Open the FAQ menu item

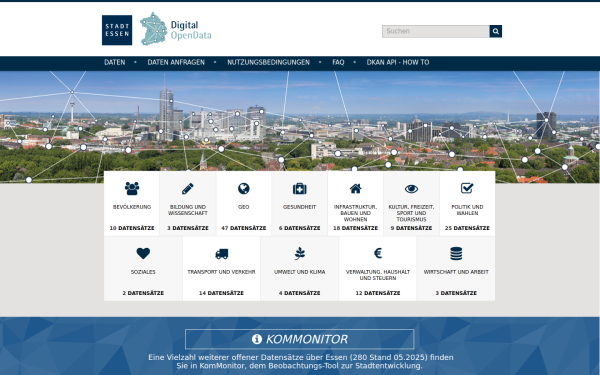(x=338, y=62)
